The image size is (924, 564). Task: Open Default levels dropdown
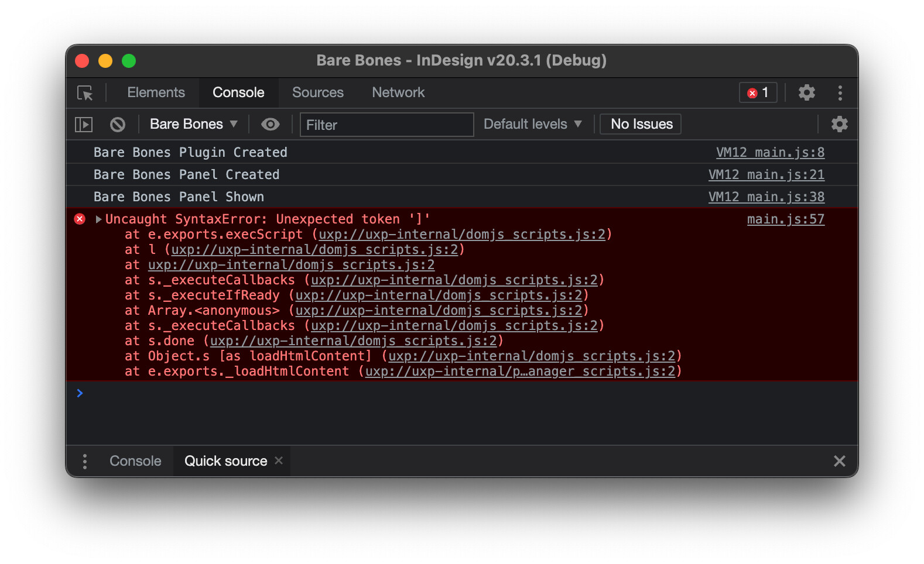coord(532,124)
